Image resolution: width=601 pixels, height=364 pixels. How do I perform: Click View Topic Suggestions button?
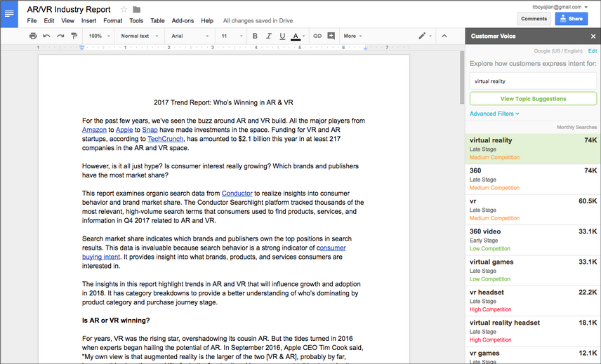[533, 99]
